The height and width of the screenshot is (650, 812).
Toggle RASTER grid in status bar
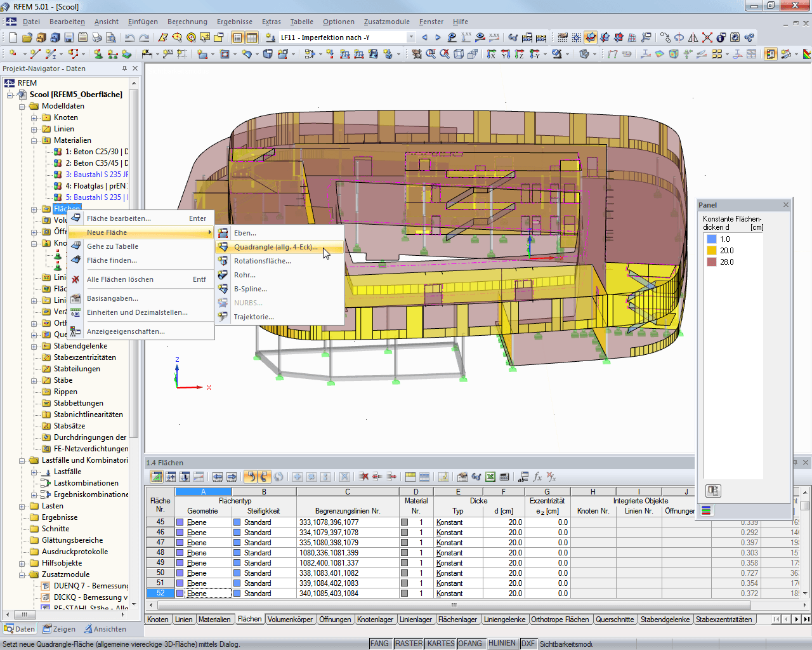(409, 644)
